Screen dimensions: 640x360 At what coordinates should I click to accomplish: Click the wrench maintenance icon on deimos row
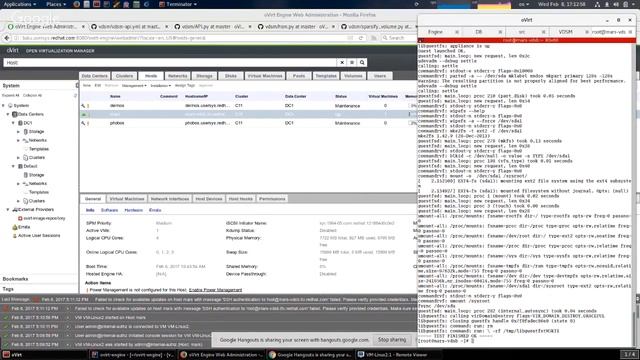click(x=84, y=106)
